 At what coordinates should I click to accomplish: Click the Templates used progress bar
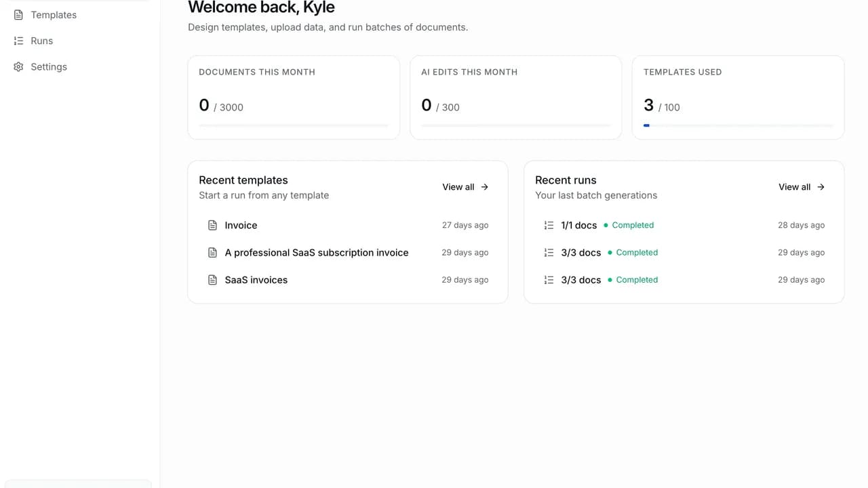tap(738, 125)
